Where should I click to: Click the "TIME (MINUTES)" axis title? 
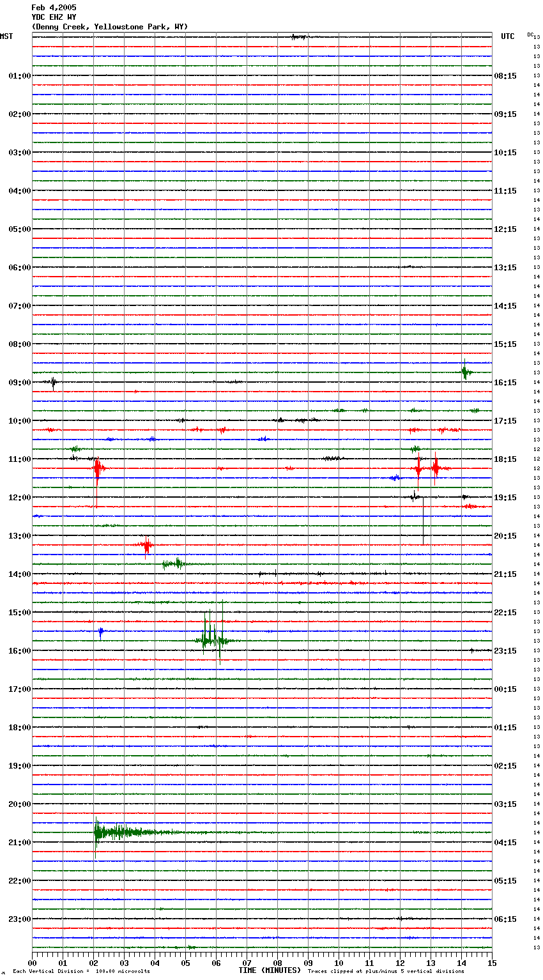coord(270,970)
